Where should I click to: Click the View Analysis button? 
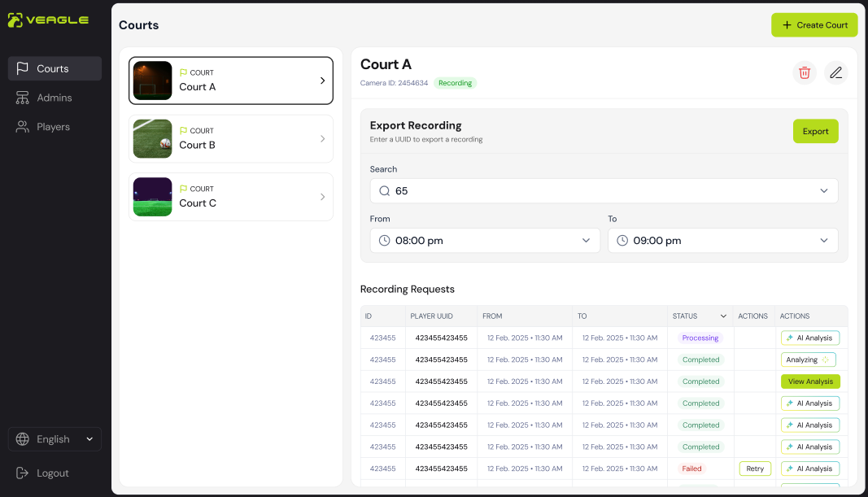(x=810, y=381)
